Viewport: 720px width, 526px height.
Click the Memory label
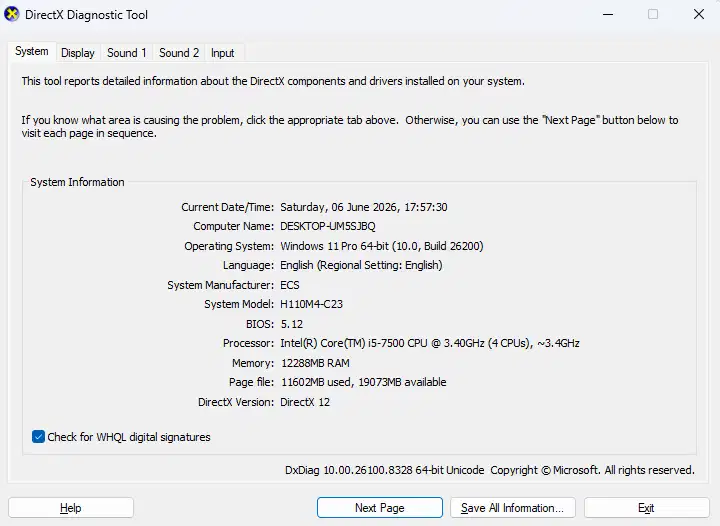pyautogui.click(x=253, y=363)
